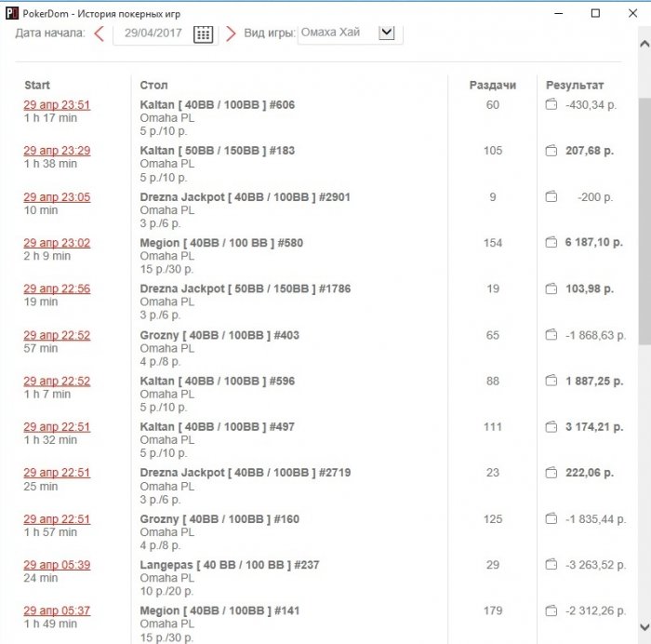651x644 pixels.
Task: Open session link 29 апр 23:02
Action: pyautogui.click(x=57, y=243)
